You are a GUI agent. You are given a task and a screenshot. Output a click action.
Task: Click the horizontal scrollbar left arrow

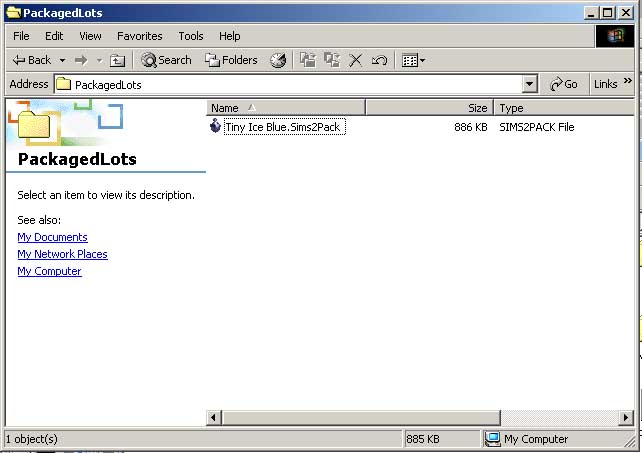coord(213,418)
